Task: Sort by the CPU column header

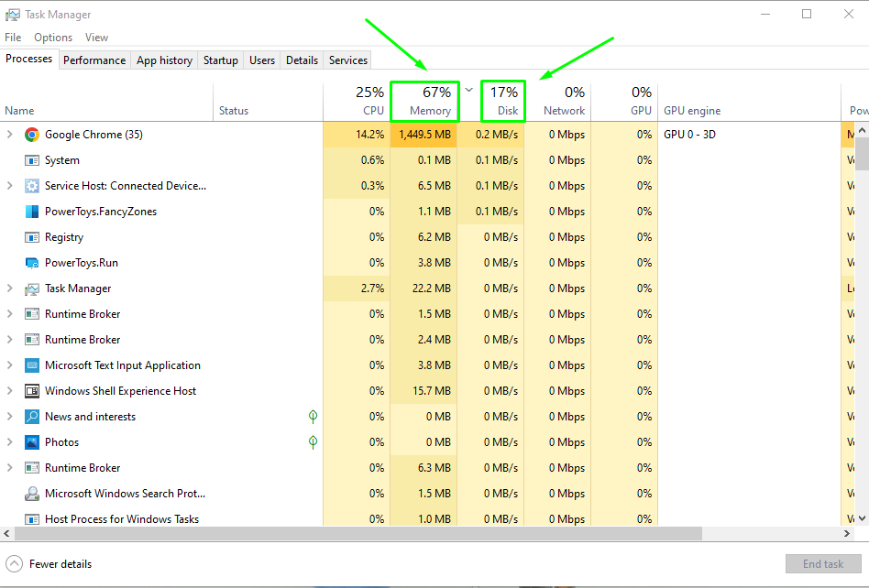Action: (357, 102)
